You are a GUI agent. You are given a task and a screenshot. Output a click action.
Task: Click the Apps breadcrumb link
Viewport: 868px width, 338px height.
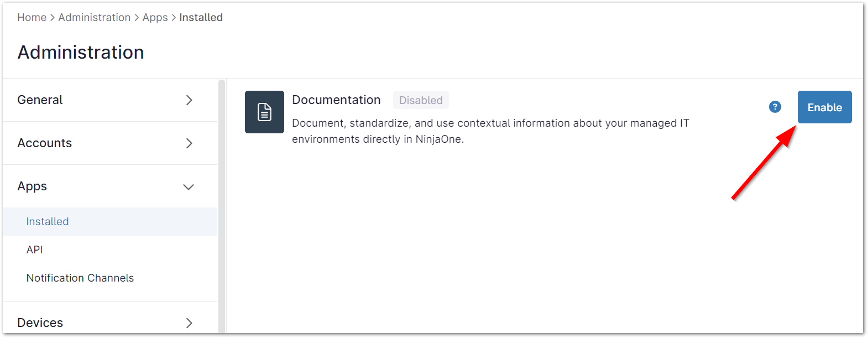pos(155,17)
